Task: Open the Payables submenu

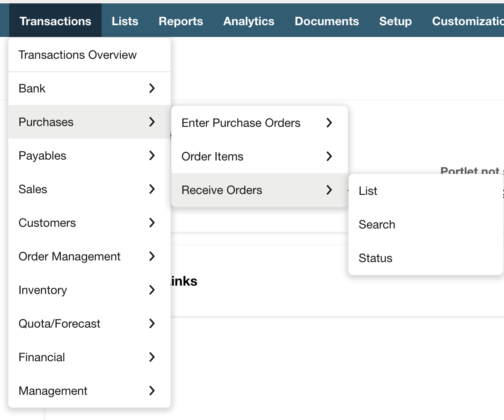Action: 89,156
